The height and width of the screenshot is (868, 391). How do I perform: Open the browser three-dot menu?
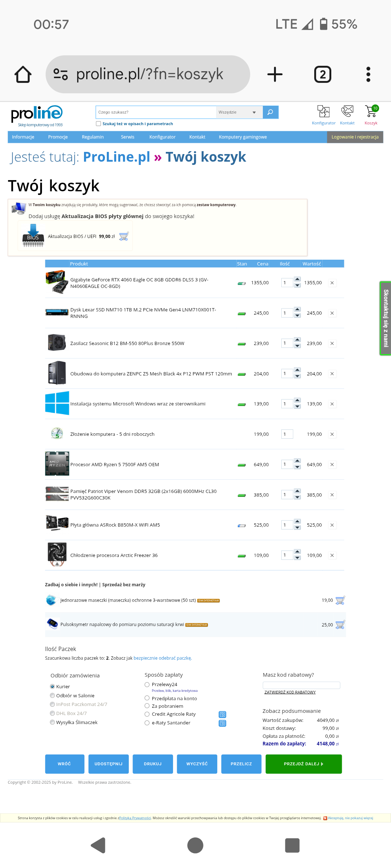(368, 75)
